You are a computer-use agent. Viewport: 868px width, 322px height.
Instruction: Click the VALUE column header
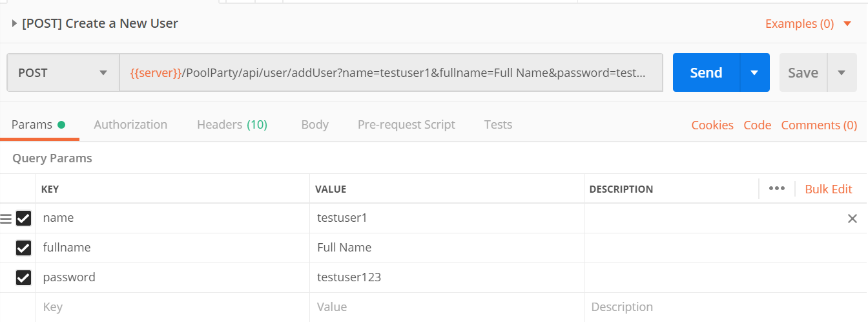click(331, 189)
